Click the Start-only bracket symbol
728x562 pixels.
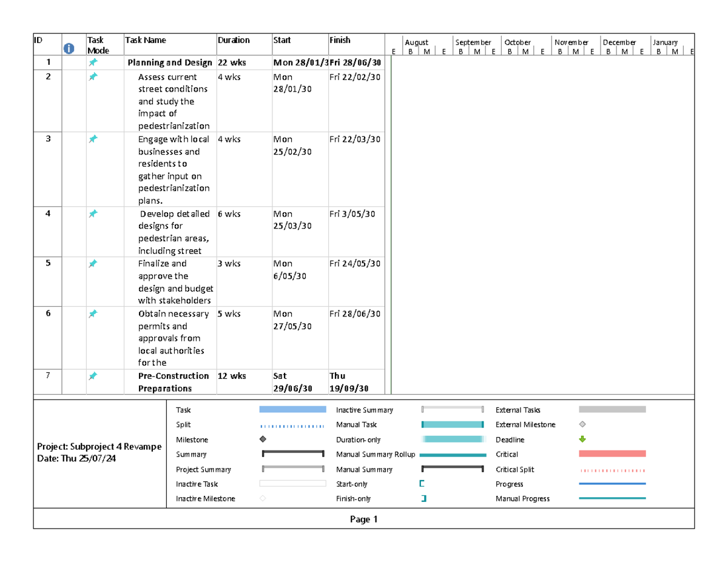[x=422, y=484]
